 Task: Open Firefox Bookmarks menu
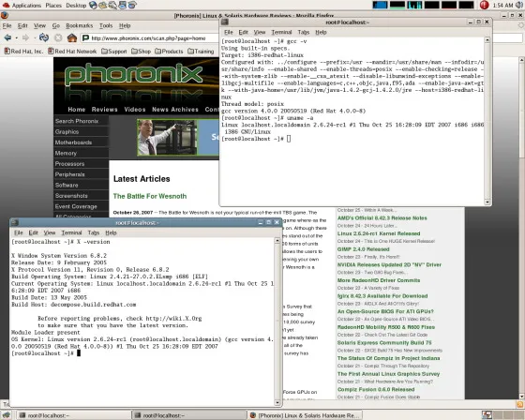coord(80,25)
